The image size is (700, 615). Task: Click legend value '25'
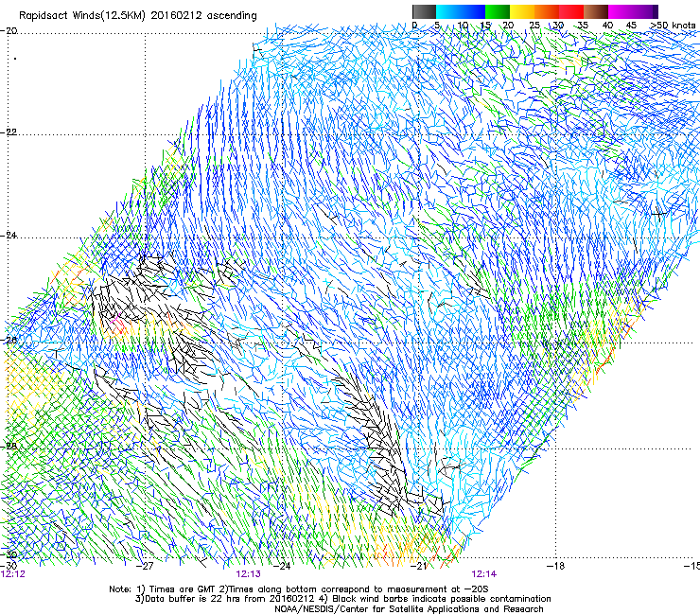coord(534,26)
